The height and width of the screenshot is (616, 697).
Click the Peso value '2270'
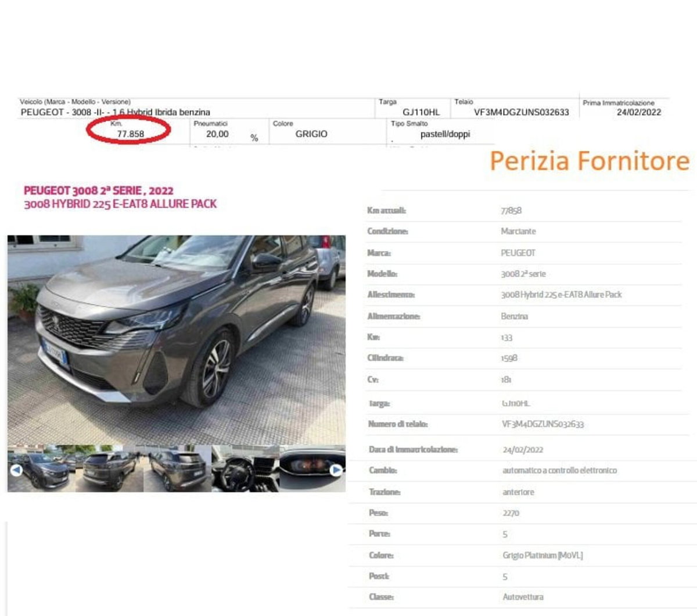click(511, 513)
